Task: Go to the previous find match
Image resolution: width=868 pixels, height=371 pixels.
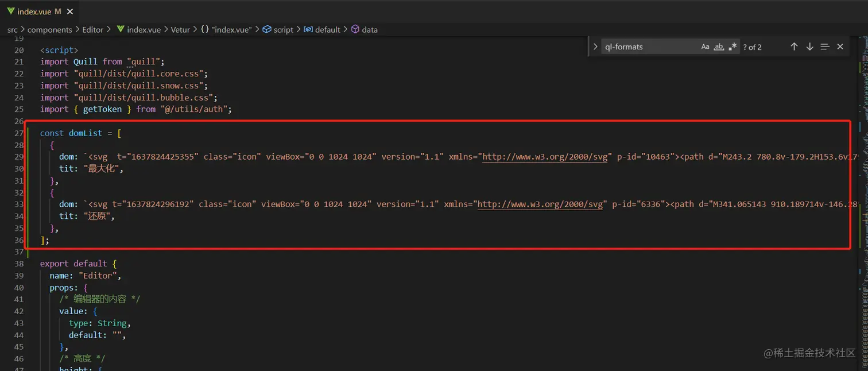Action: coord(794,47)
